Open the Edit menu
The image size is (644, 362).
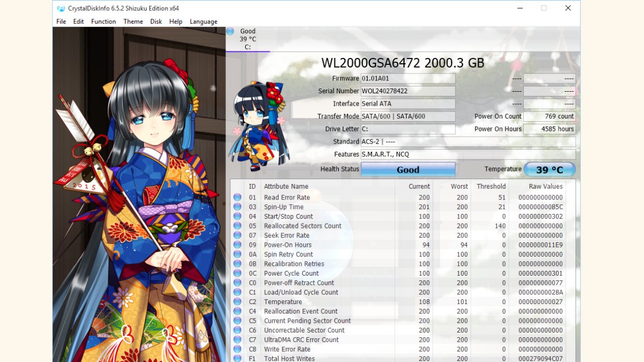[78, 21]
